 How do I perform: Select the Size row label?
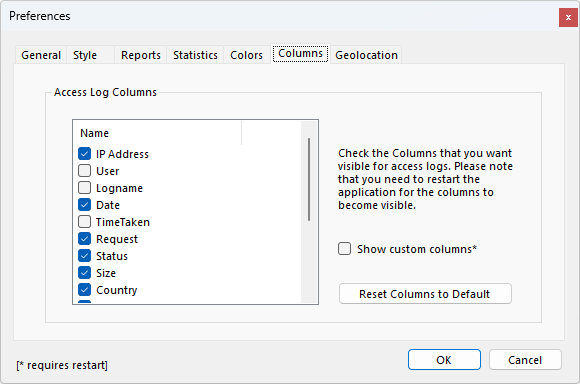(106, 273)
